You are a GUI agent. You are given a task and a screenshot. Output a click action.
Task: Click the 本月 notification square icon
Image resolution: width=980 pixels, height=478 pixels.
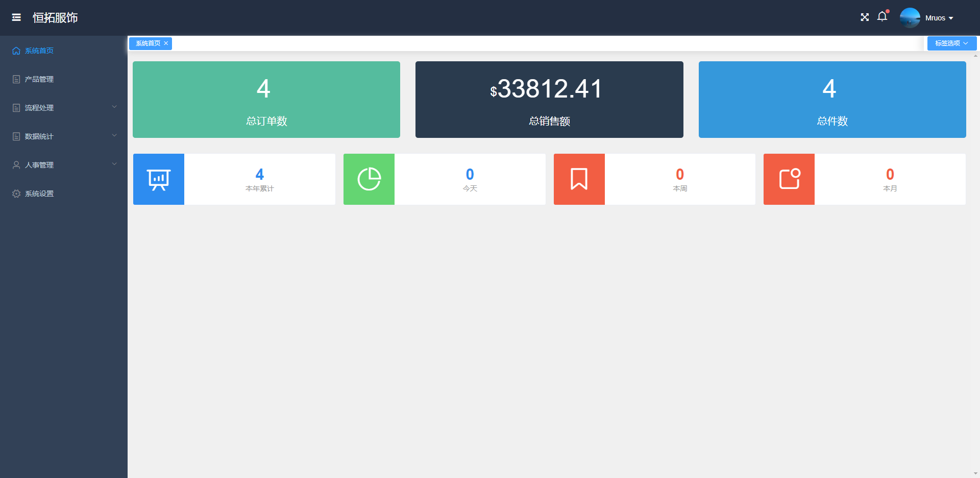(789, 179)
